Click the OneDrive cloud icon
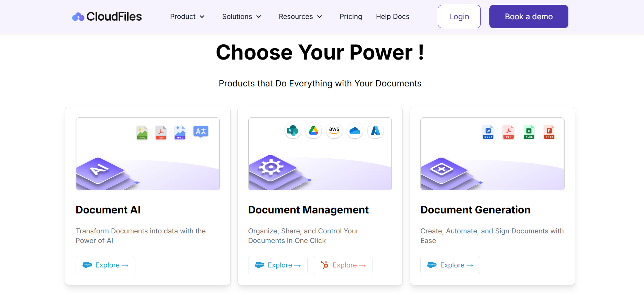The width and height of the screenshot is (644, 295). [x=355, y=131]
